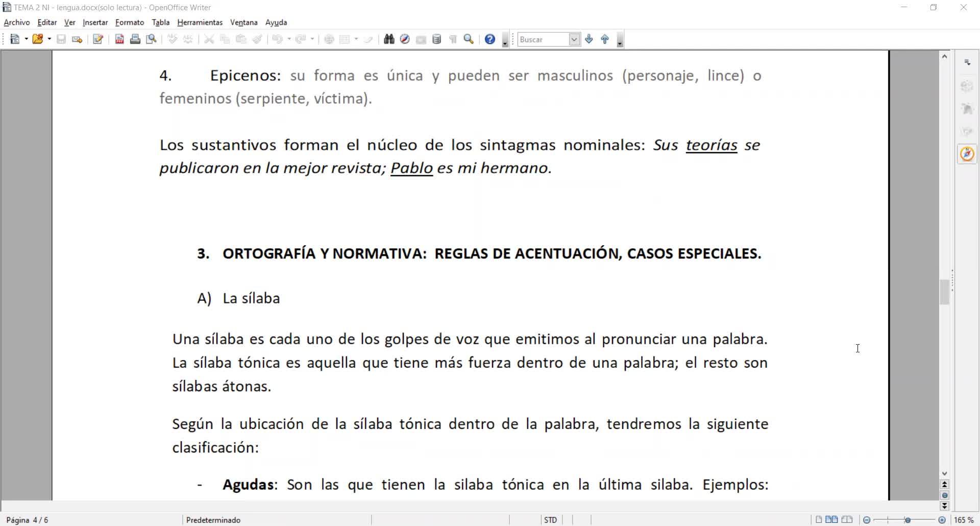Expand the New document dropdown arrow
Image resolution: width=980 pixels, height=526 pixels.
pyautogui.click(x=26, y=39)
